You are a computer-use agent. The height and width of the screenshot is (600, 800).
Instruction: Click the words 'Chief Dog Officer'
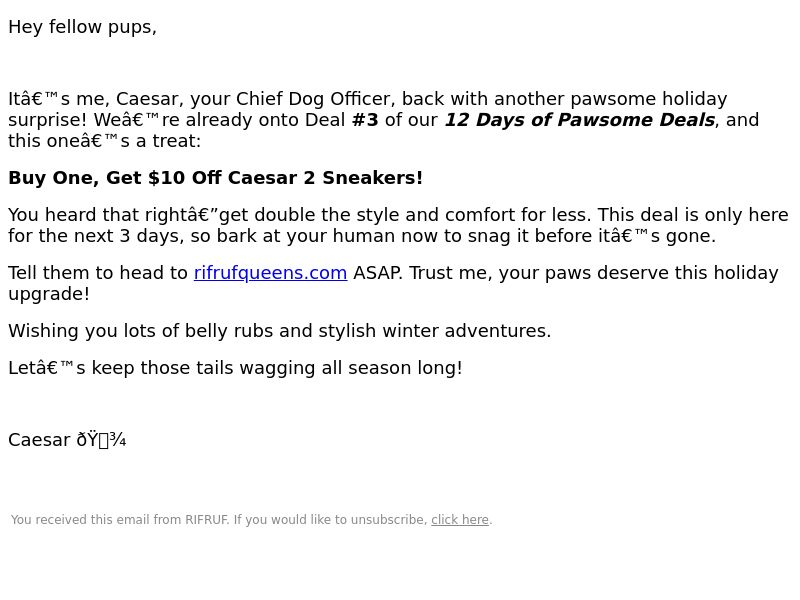315,99
